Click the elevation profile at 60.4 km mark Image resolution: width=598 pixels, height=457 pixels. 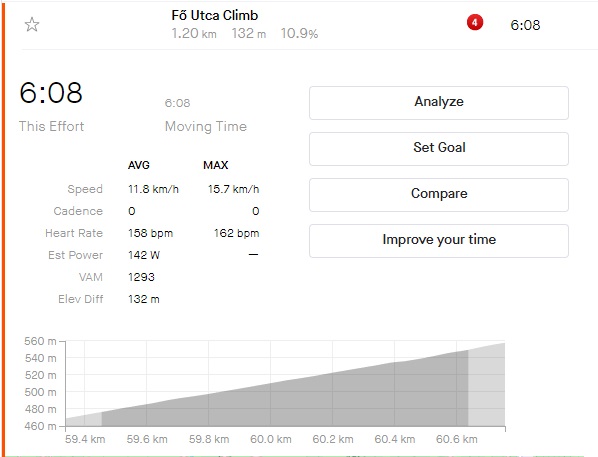click(x=395, y=394)
